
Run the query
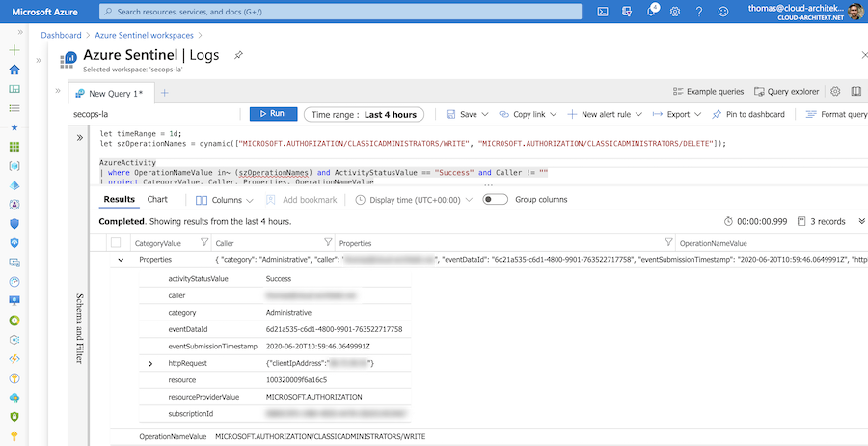click(x=274, y=114)
